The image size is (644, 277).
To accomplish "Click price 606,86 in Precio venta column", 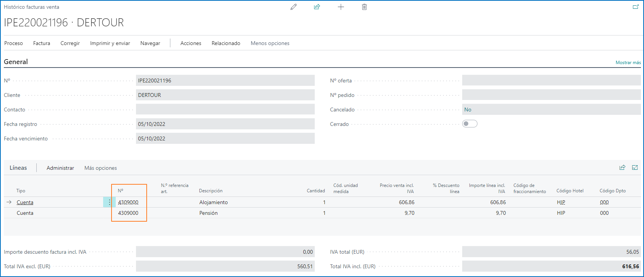I will point(406,202).
